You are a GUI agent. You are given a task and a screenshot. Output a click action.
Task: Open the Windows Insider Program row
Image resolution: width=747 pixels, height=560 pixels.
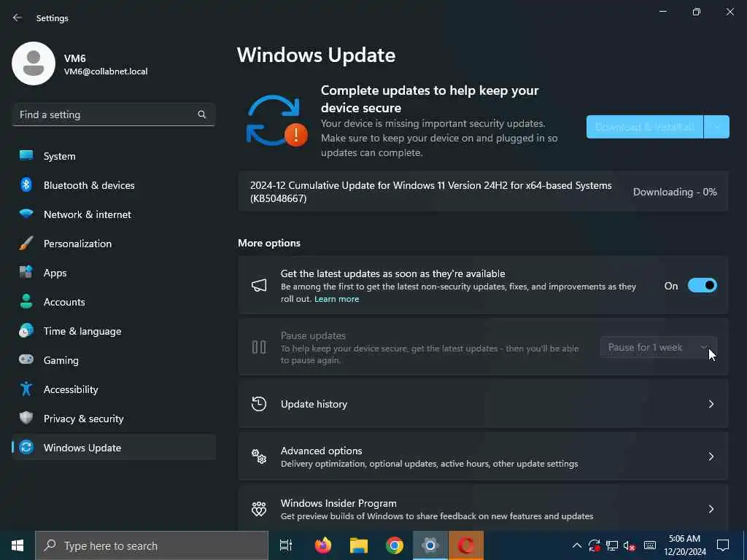[x=483, y=509]
